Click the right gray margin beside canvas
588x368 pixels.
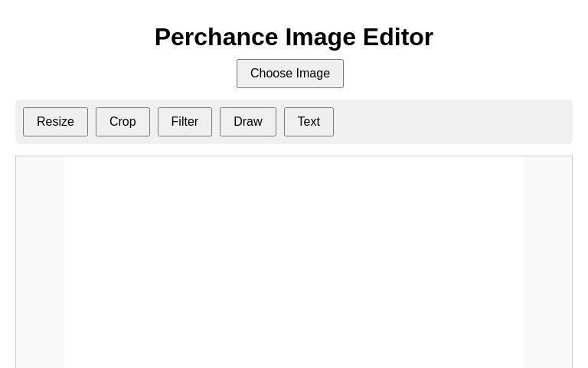tap(547, 262)
